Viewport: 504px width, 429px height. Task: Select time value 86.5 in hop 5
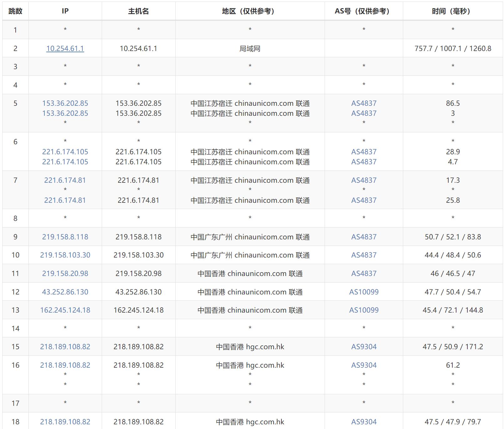tap(453, 103)
